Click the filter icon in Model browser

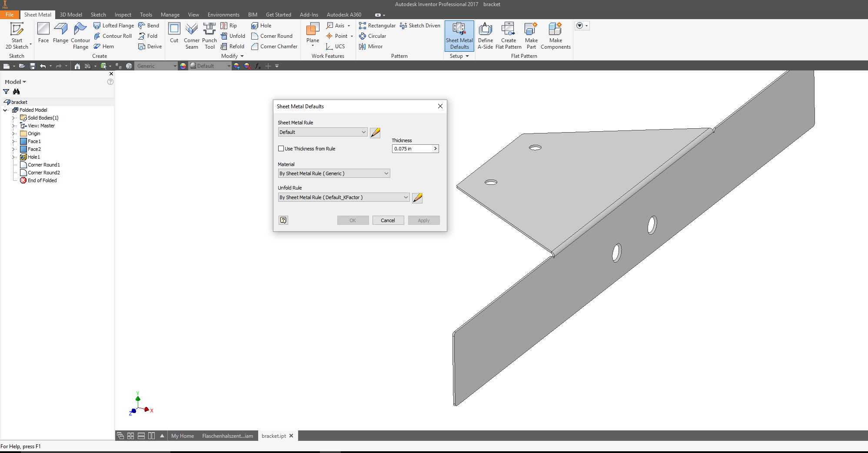tap(6, 92)
